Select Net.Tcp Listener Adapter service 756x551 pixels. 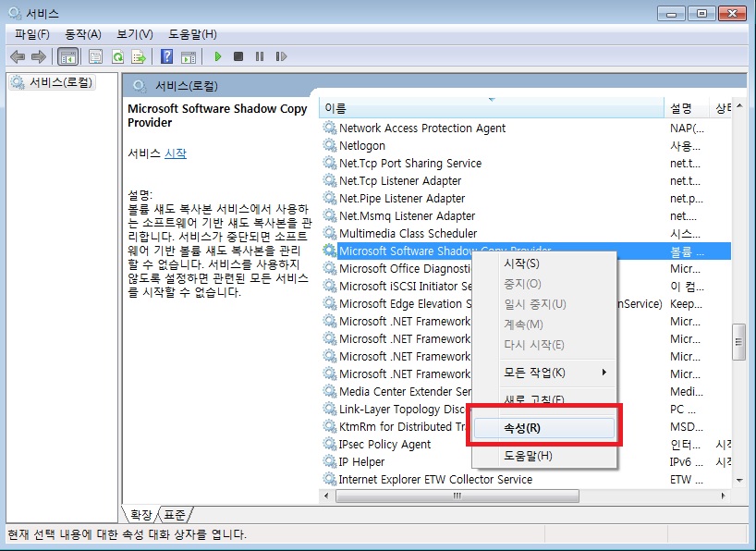click(527, 180)
